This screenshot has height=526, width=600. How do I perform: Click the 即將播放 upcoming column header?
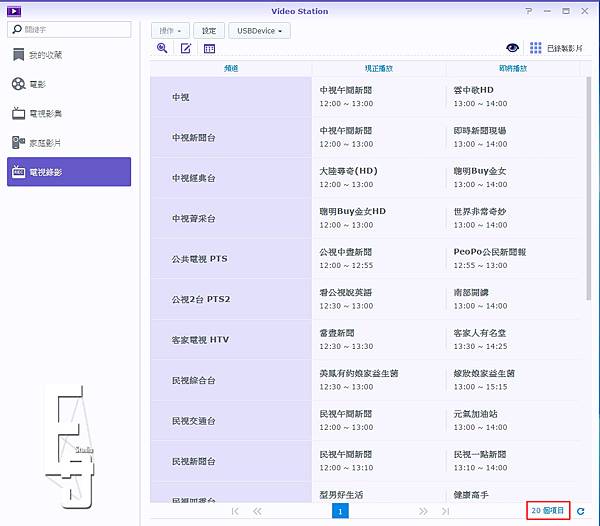(x=513, y=68)
